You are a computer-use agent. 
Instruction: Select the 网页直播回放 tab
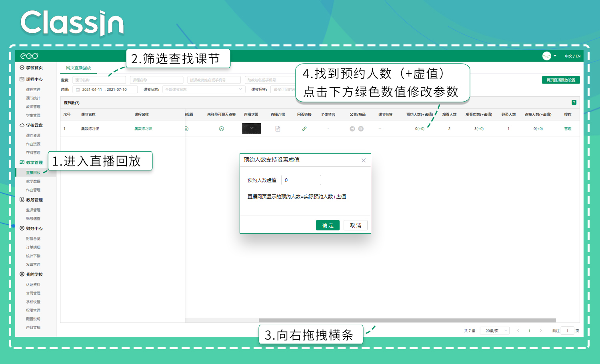coord(78,68)
